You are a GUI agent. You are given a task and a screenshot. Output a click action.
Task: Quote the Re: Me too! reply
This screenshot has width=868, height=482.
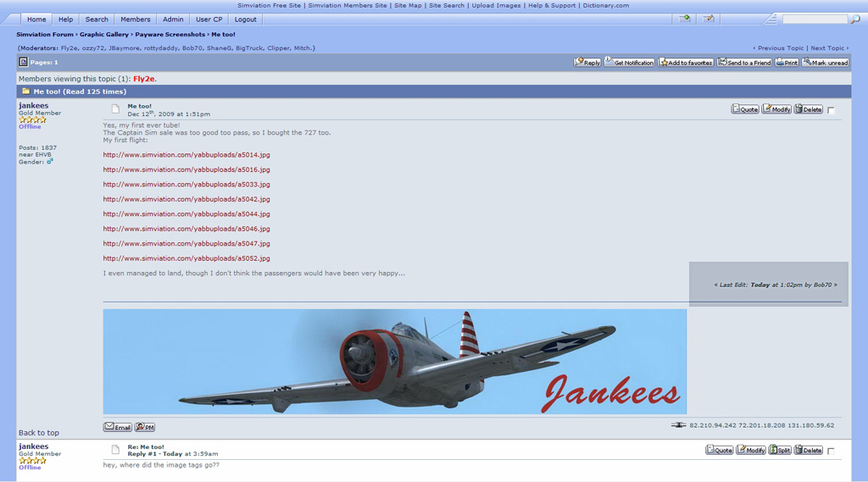[x=720, y=450]
